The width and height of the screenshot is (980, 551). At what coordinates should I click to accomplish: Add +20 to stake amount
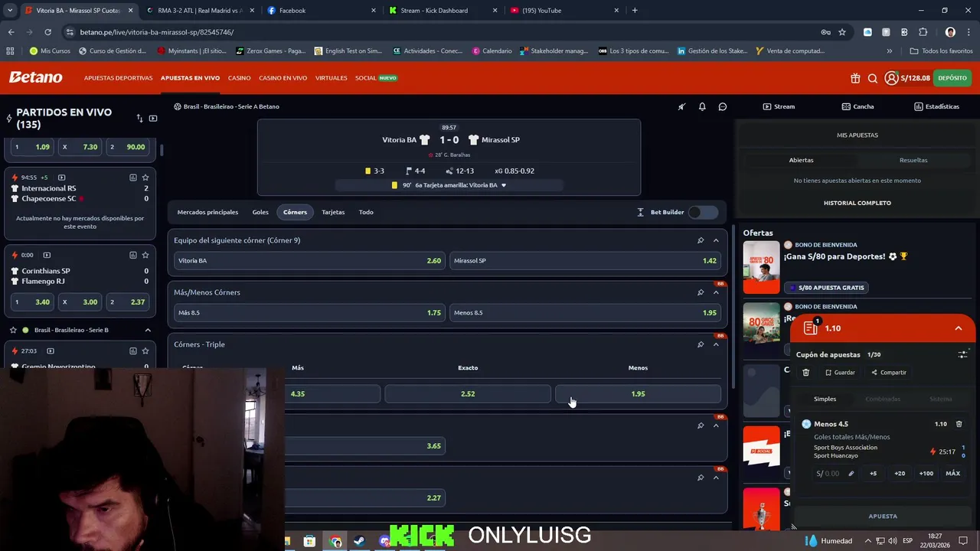pyautogui.click(x=900, y=474)
